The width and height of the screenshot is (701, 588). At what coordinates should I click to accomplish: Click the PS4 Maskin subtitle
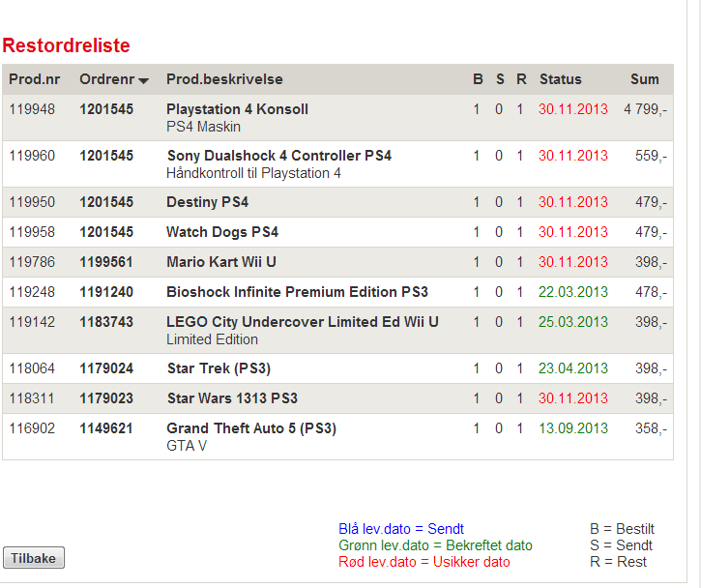point(203,127)
